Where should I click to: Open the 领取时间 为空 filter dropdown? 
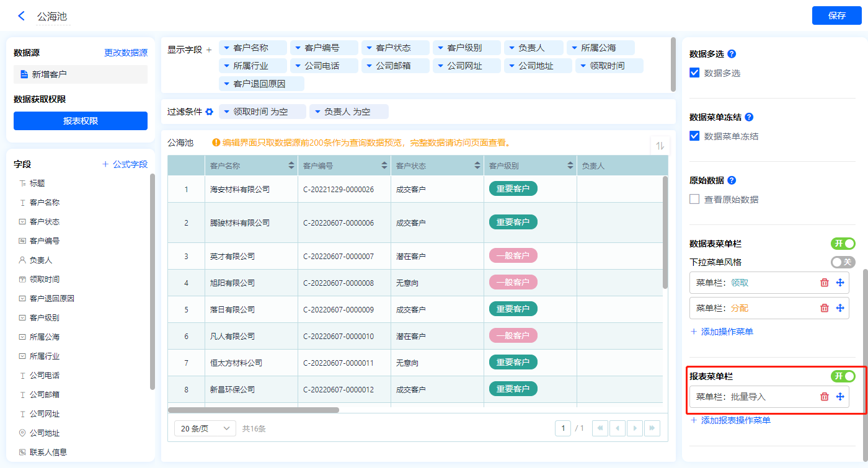pyautogui.click(x=227, y=112)
